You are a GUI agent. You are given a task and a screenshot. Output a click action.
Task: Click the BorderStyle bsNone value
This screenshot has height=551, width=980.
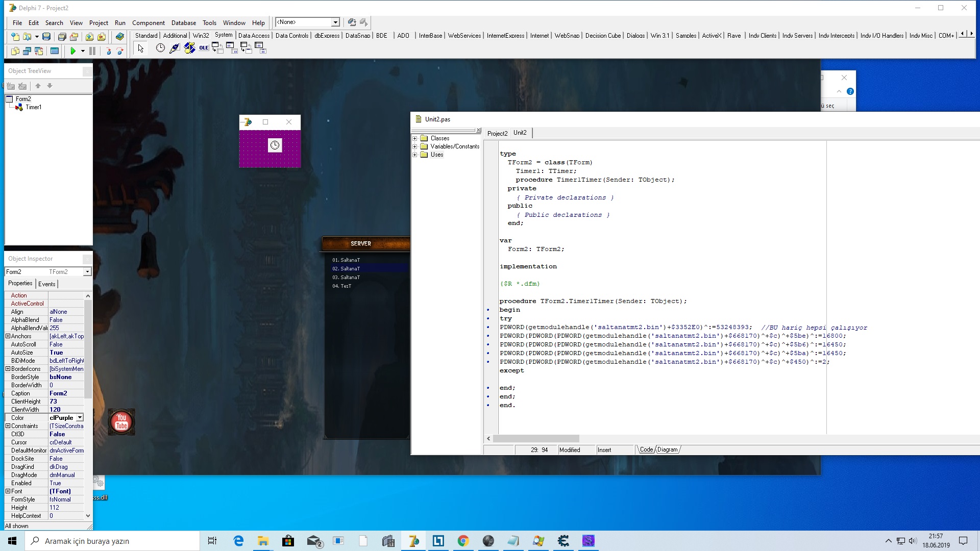(x=66, y=377)
